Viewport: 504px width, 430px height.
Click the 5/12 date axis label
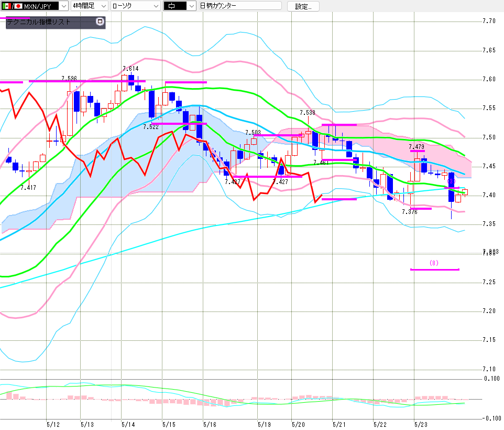tap(53, 425)
